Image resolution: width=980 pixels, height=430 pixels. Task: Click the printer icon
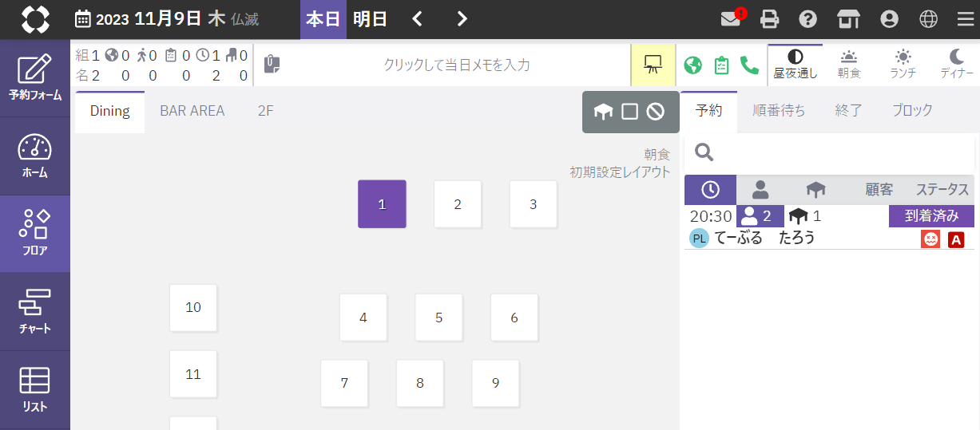tap(769, 19)
